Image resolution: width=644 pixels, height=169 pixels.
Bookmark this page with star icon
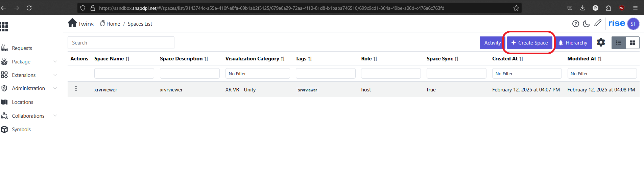516,8
